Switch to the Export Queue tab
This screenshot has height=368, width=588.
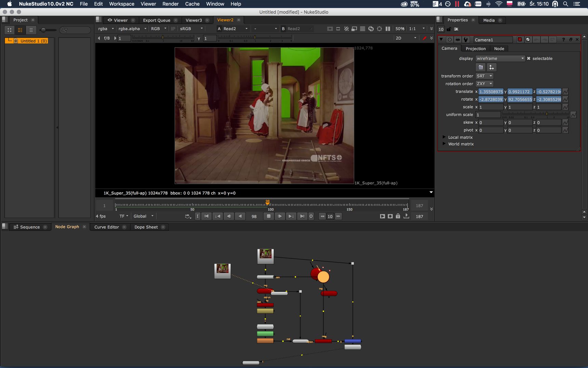tap(157, 20)
